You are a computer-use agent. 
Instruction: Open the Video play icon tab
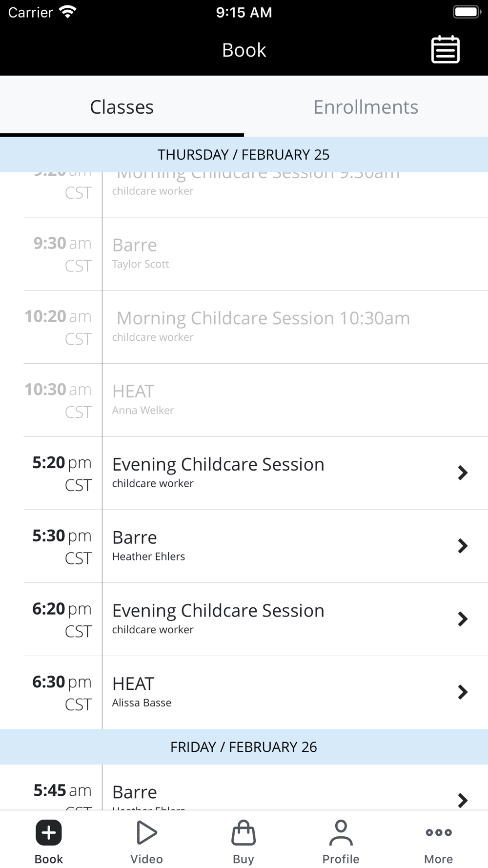tap(146, 832)
